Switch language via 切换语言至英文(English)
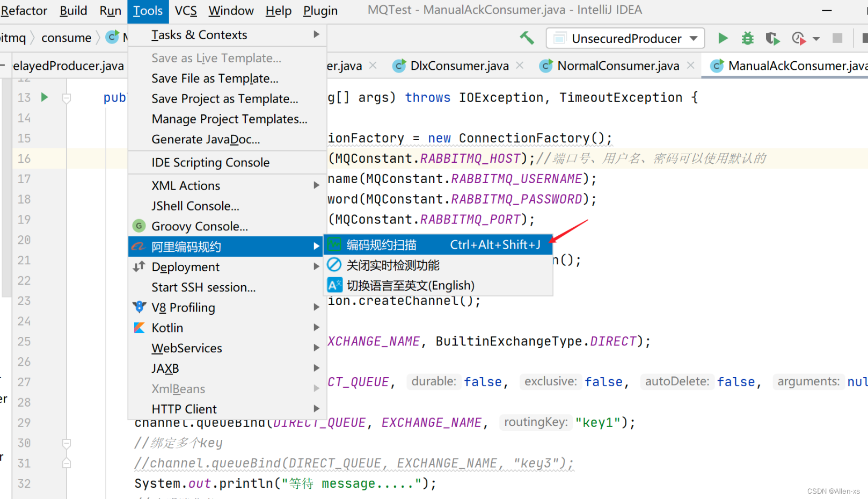This screenshot has height=499, width=868. [x=438, y=286]
